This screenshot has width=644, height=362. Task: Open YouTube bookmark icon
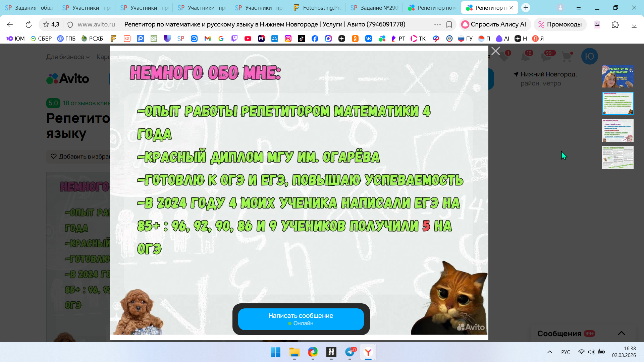[x=248, y=39]
